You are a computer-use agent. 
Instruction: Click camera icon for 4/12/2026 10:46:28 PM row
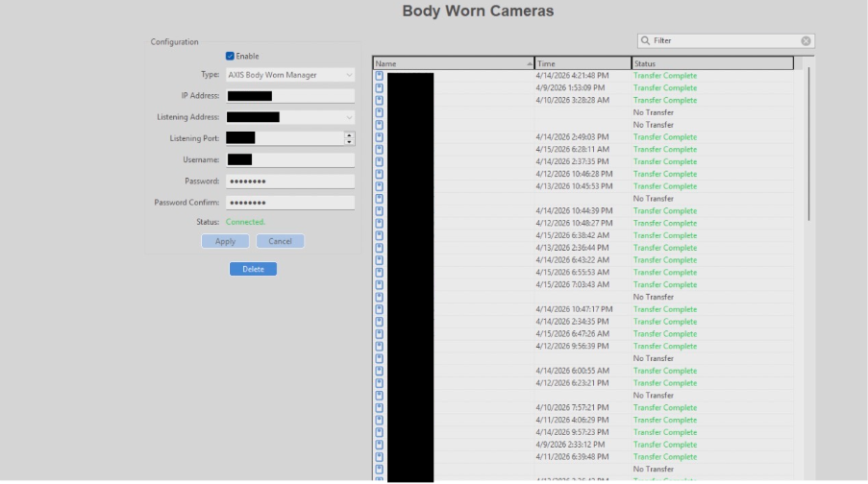379,174
